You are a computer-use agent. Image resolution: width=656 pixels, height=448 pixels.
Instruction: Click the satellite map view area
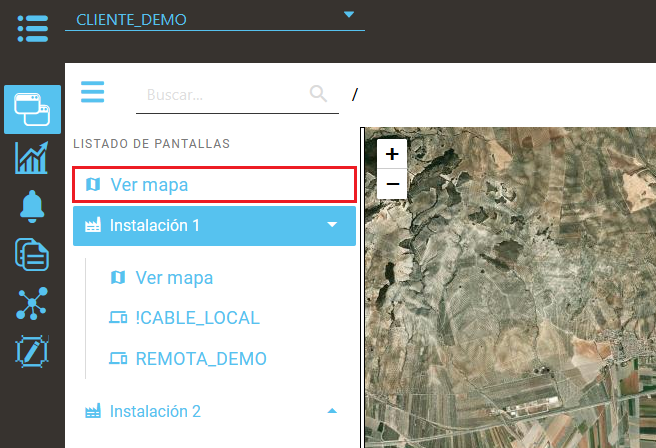(520, 300)
